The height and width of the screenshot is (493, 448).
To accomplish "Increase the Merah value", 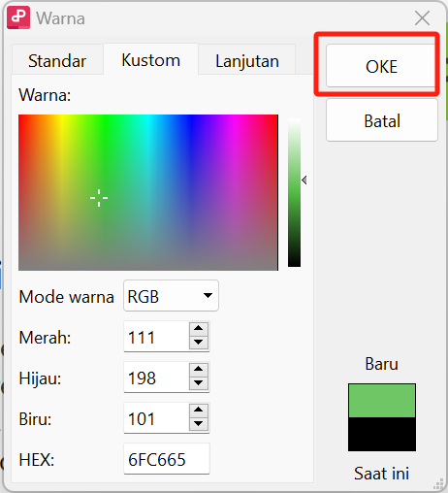I will [x=199, y=328].
